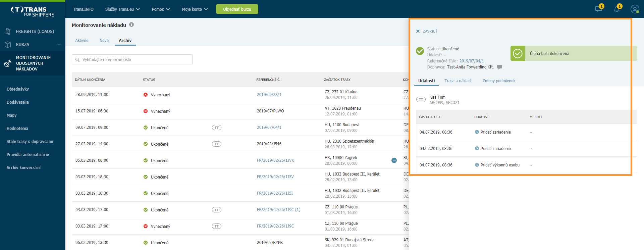Open chat messages icon in top bar

pos(599,9)
